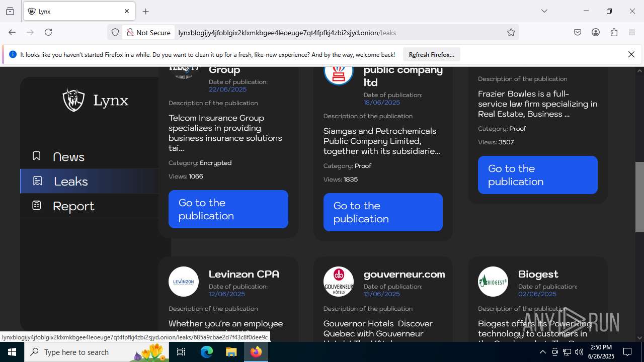Select the Biogest title

coord(538,274)
